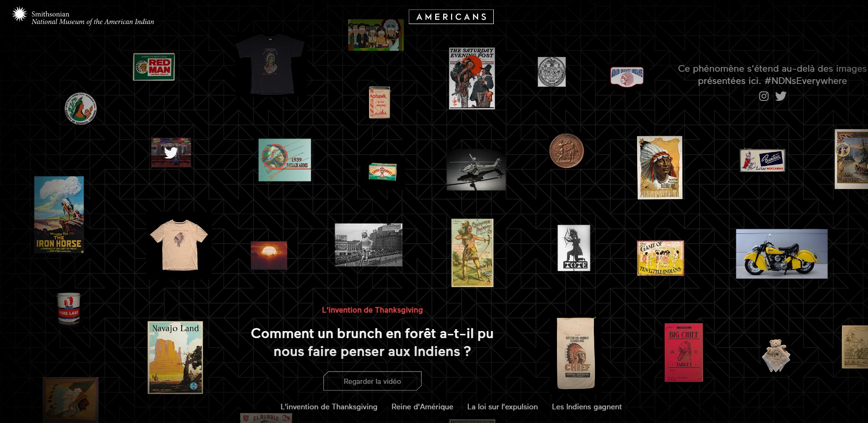868x423 pixels.
Task: Select Les Indiens gagnent section
Action: pos(587,406)
